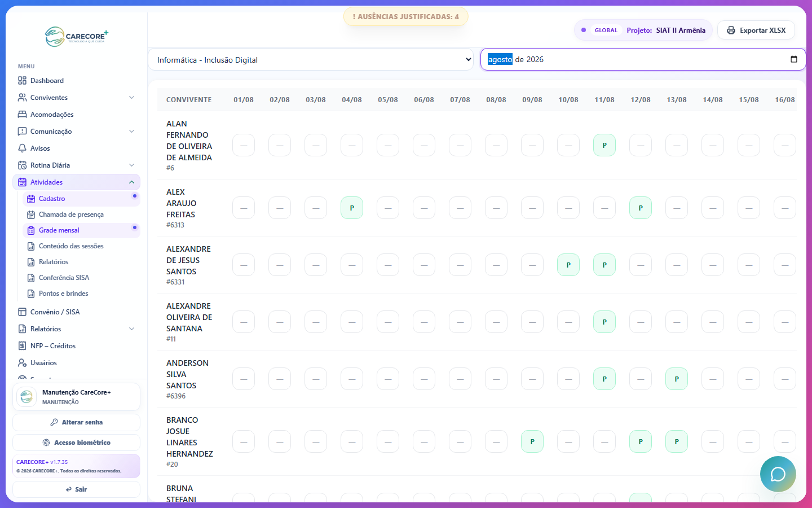Toggle Branco Josue Linares 09/08 presence
The image size is (812, 508).
[x=532, y=441]
